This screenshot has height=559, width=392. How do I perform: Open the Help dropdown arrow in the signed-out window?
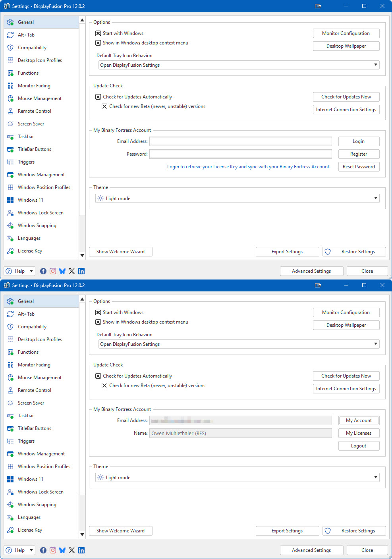[31, 271]
